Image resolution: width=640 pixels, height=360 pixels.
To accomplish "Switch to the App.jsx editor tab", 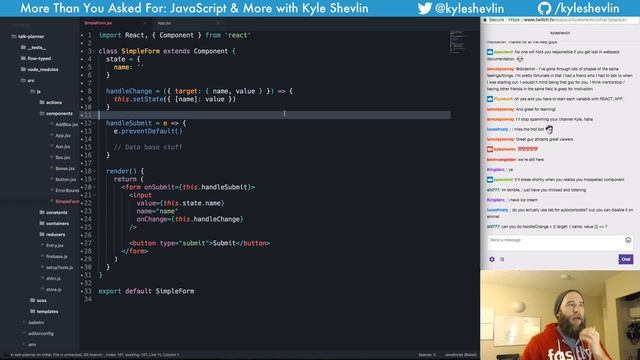I will click(164, 23).
